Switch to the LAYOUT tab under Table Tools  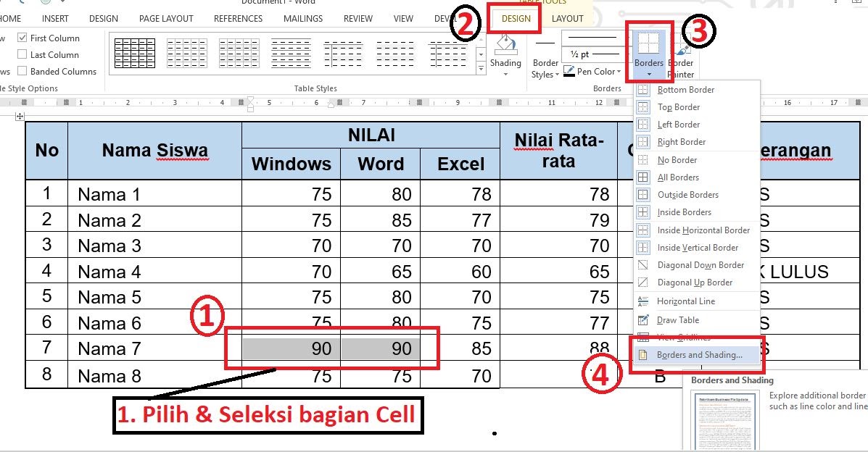coord(568,18)
